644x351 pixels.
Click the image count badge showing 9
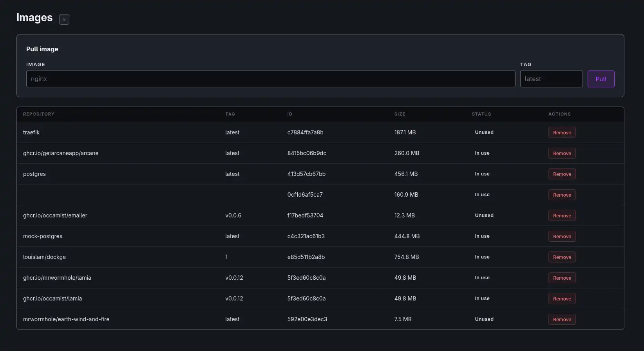coord(64,19)
